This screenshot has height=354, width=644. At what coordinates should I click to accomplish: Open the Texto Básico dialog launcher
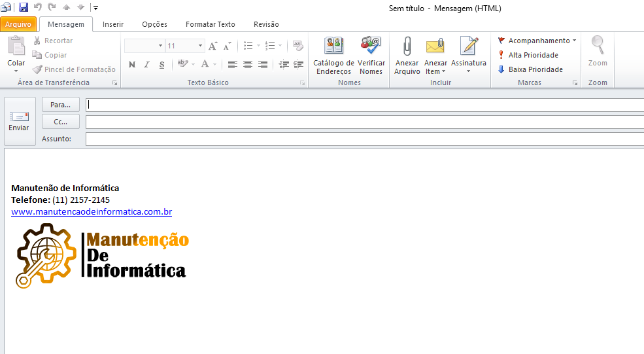click(302, 83)
